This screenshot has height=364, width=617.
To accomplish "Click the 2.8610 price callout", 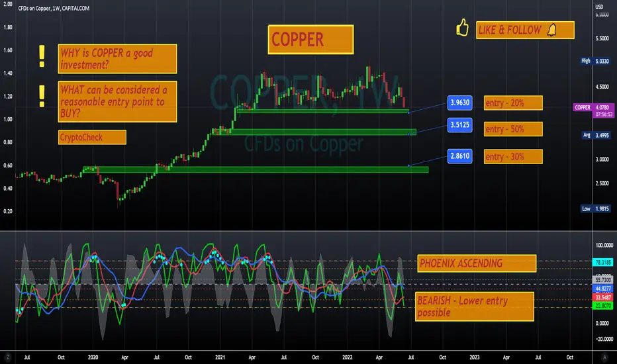I will (x=459, y=156).
